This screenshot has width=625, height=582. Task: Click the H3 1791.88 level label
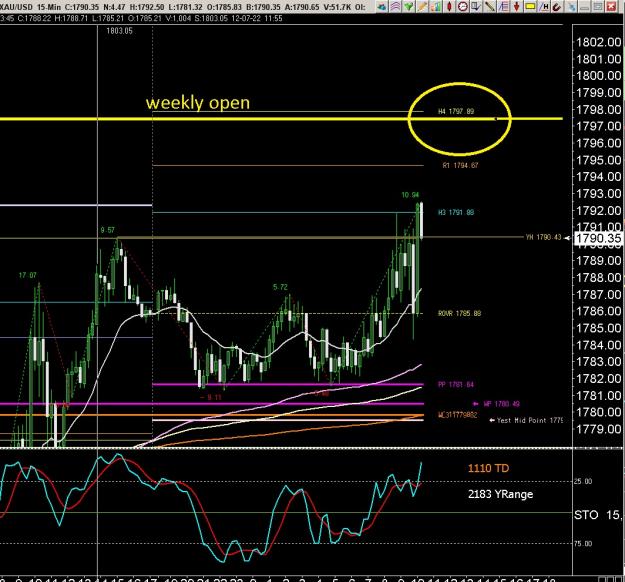[456, 212]
